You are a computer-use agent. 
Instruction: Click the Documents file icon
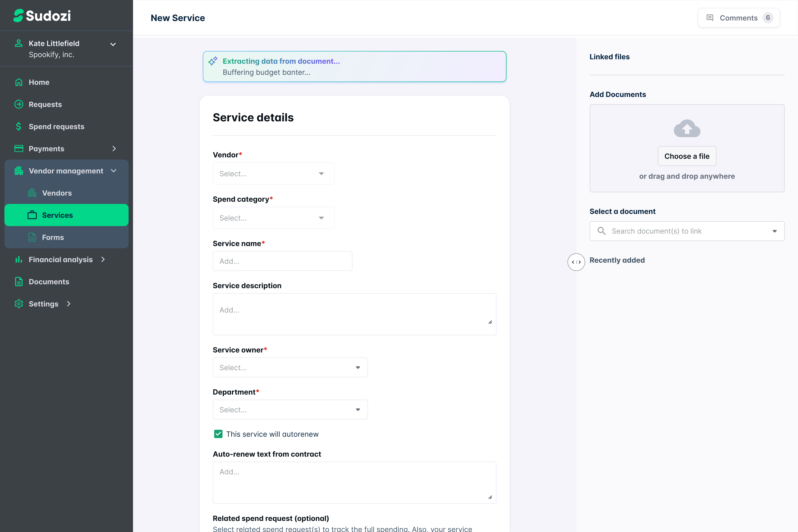(19, 282)
